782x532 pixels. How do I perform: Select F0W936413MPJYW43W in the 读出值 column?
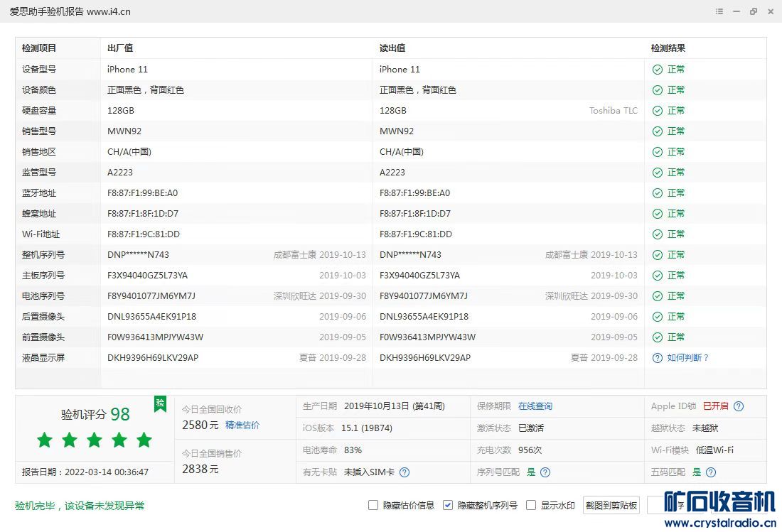427,337
